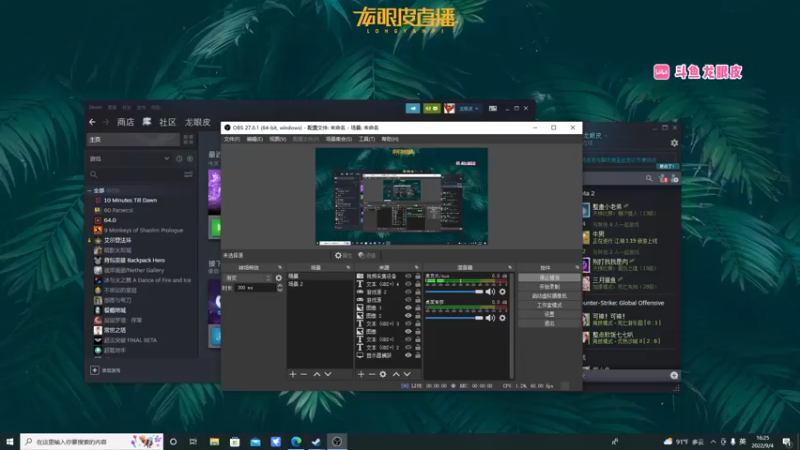Toggle lock on 视频采集设备 source
This screenshot has width=800, height=450.
418,276
